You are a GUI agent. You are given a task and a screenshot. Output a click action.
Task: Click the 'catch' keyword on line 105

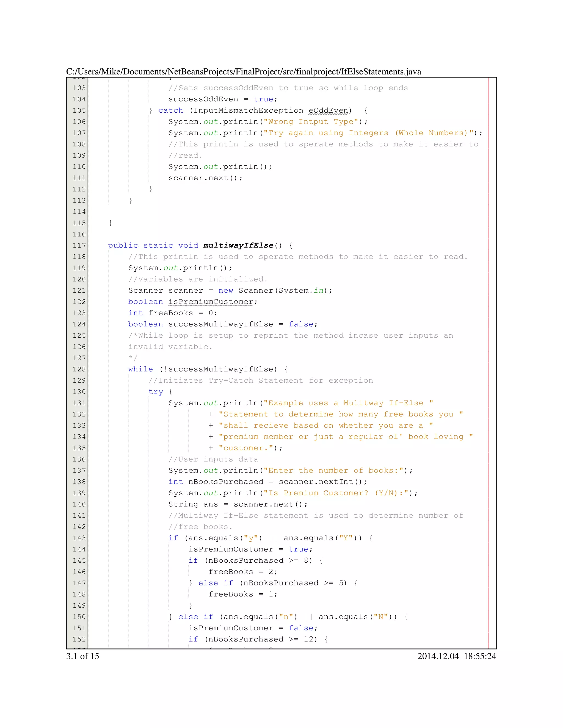coord(170,110)
